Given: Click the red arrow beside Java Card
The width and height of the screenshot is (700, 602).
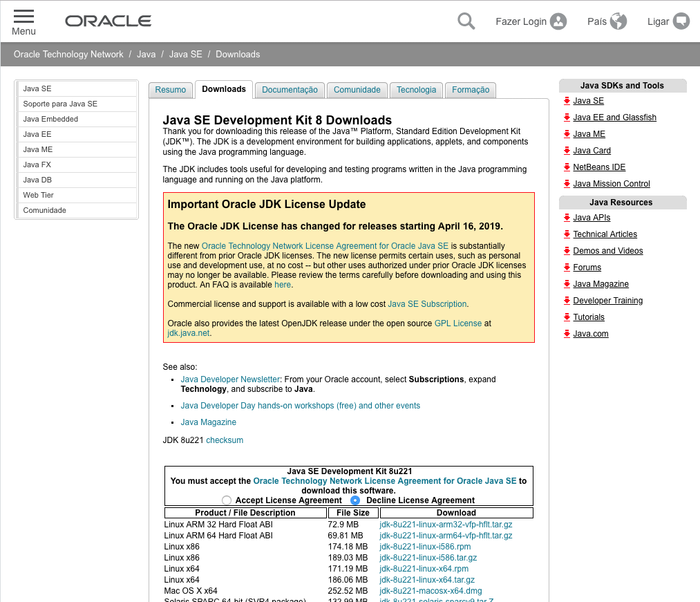Looking at the screenshot, I should coord(567,151).
